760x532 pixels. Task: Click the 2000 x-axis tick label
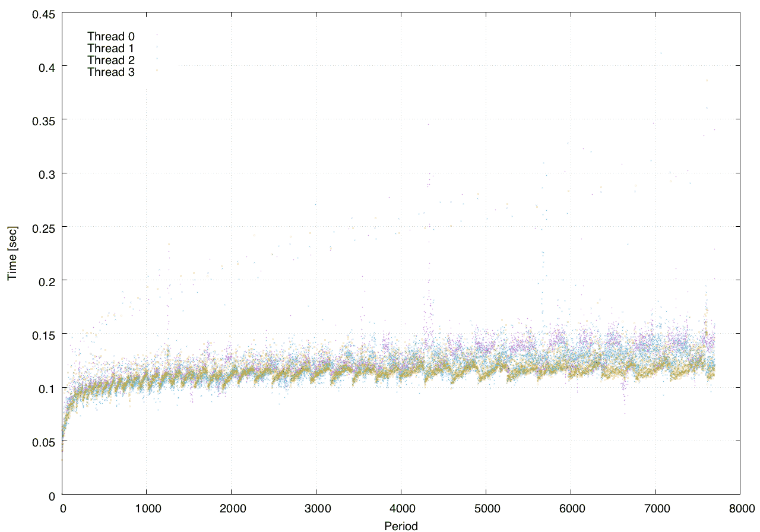pyautogui.click(x=231, y=508)
